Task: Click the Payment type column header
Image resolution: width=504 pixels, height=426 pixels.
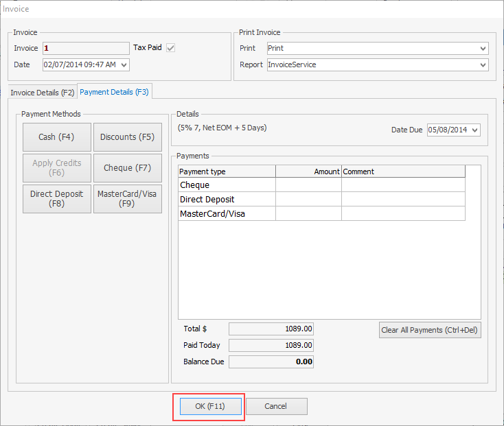Action: click(227, 171)
